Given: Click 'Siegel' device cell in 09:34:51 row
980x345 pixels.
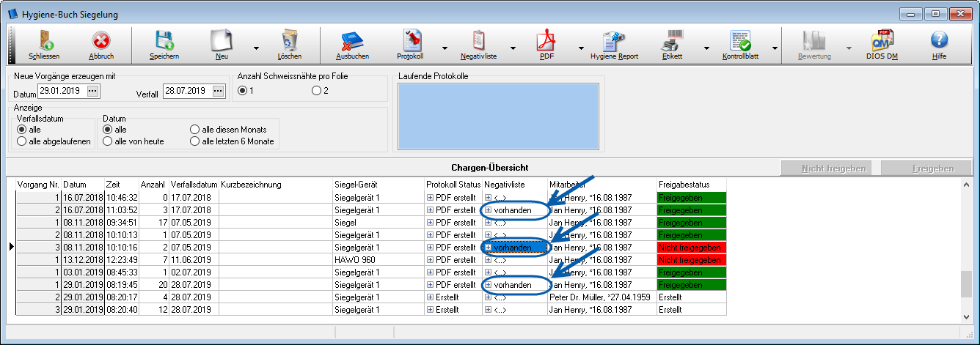Looking at the screenshot, I should click(379, 223).
